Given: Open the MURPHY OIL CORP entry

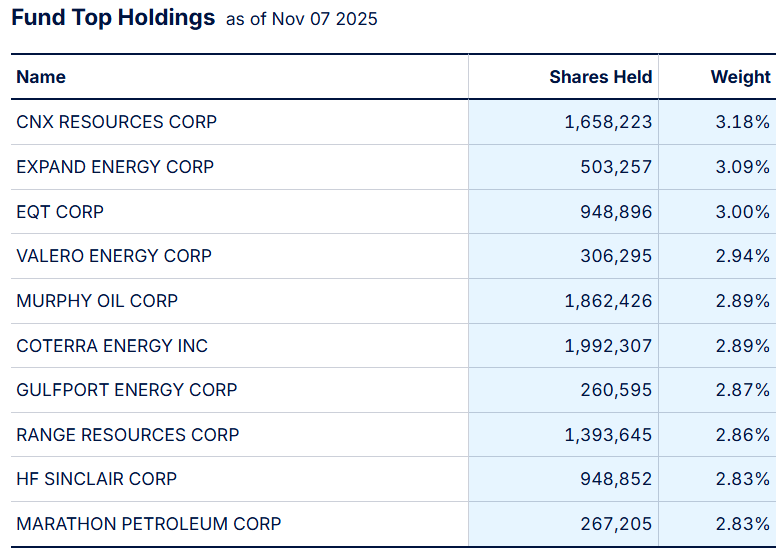Looking at the screenshot, I should tap(97, 301).
